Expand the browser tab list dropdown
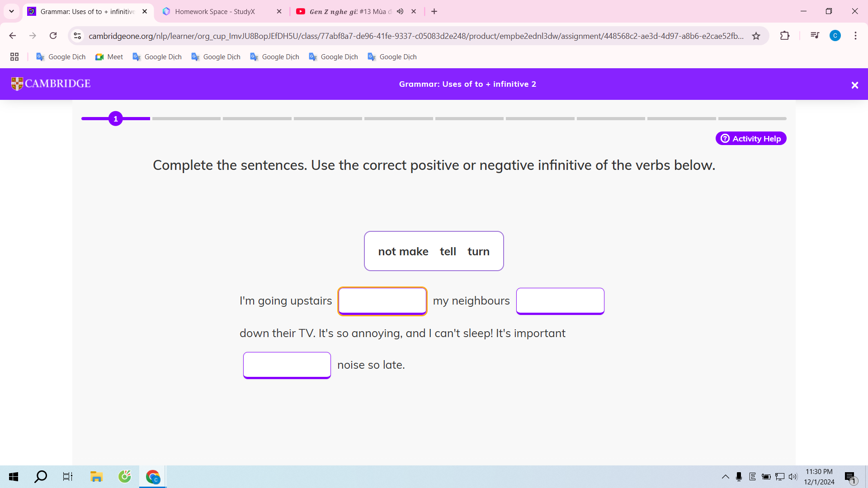The height and width of the screenshot is (488, 868). click(11, 11)
